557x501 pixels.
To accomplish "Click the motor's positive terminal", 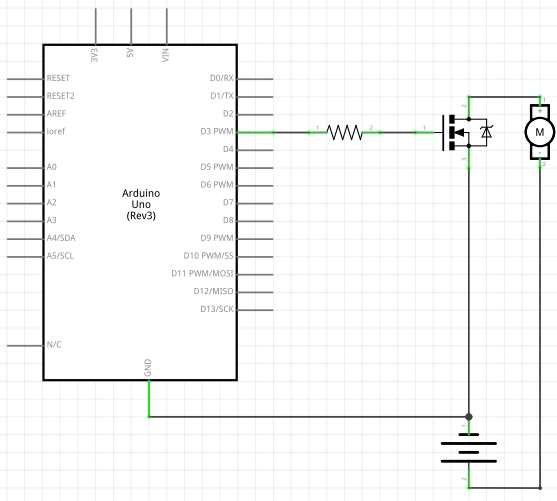I will (x=540, y=110).
